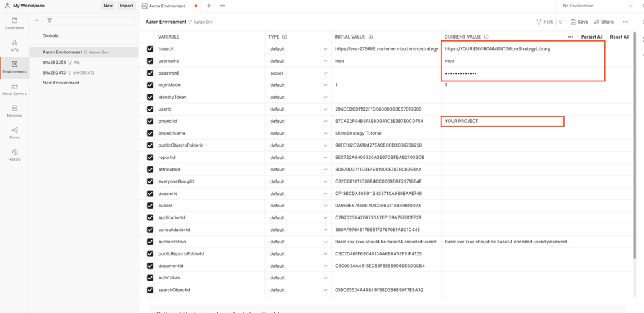Expand the type dropdown for username row
This screenshot has height=313, width=644.
(x=325, y=61)
